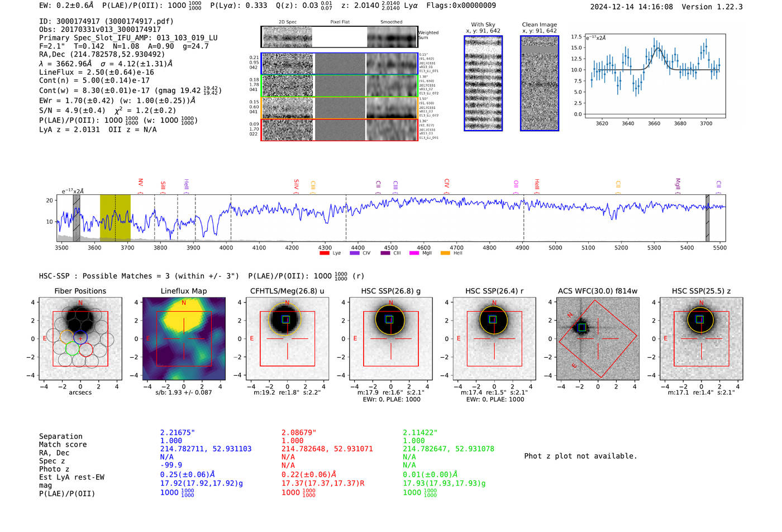The image size is (782, 532).
Task: Click the NV line marker label
Action: click(x=141, y=183)
